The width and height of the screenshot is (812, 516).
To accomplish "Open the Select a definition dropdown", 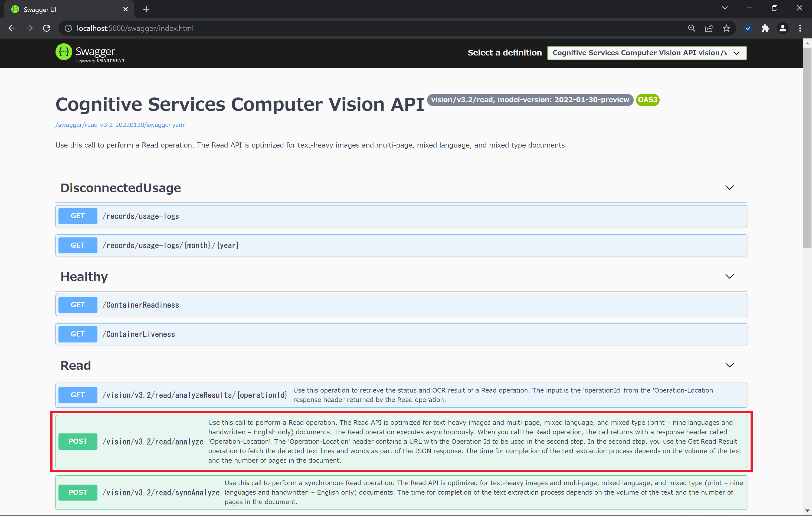I will coord(646,53).
